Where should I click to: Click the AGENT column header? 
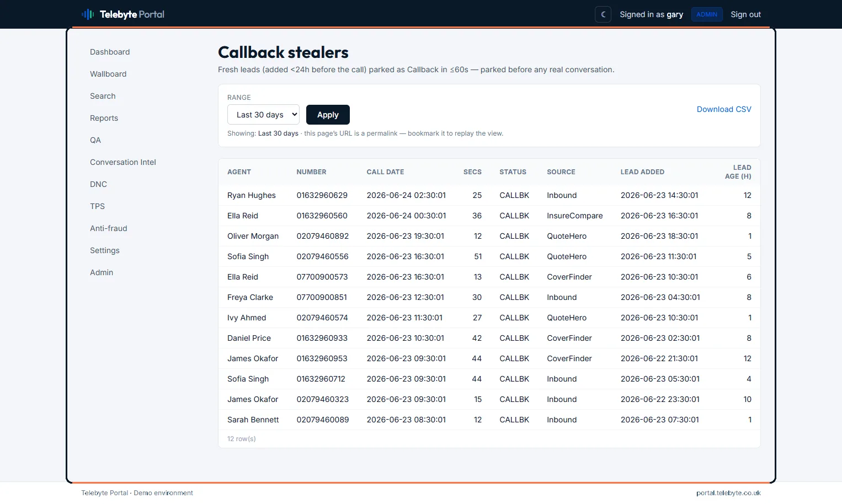[x=239, y=172]
